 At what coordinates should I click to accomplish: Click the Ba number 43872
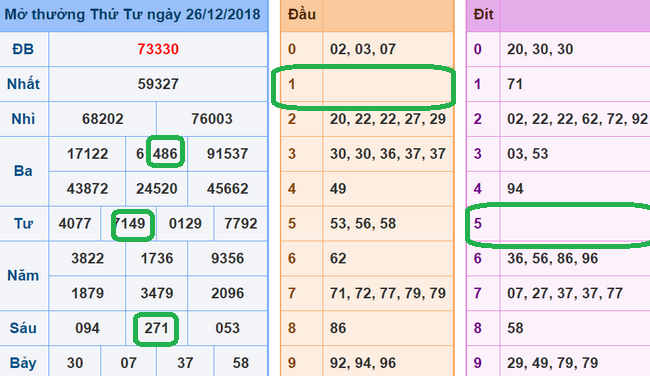click(87, 189)
